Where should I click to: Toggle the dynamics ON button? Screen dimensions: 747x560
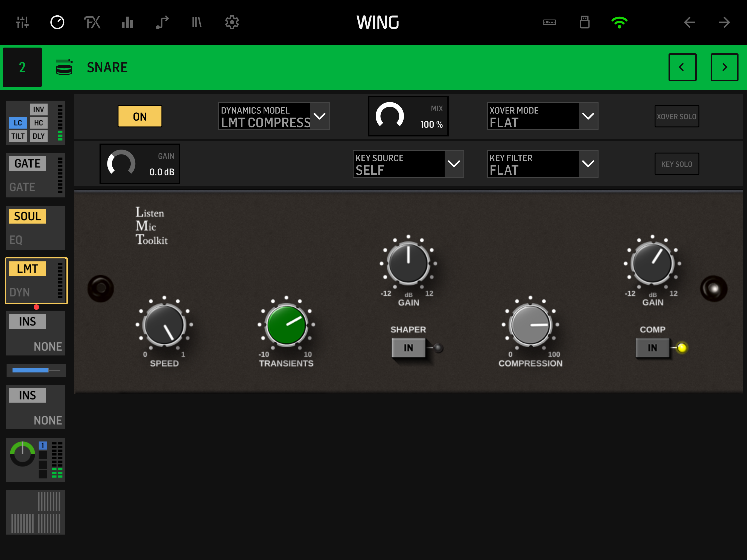point(140,116)
